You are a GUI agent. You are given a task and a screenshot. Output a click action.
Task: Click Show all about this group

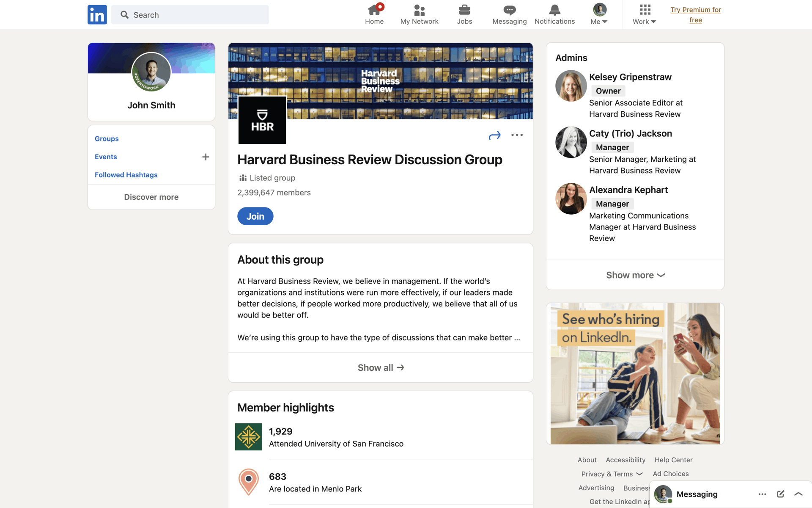pyautogui.click(x=381, y=367)
